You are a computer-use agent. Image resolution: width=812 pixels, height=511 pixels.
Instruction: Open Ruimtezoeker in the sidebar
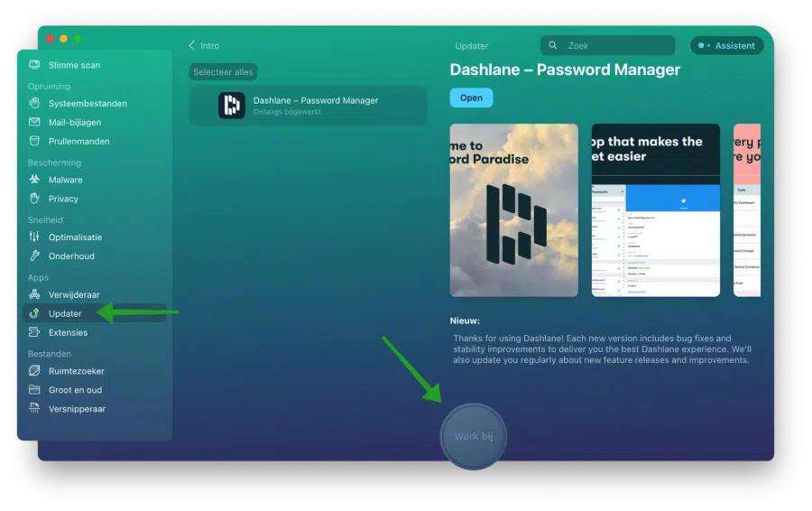pyautogui.click(x=95, y=370)
